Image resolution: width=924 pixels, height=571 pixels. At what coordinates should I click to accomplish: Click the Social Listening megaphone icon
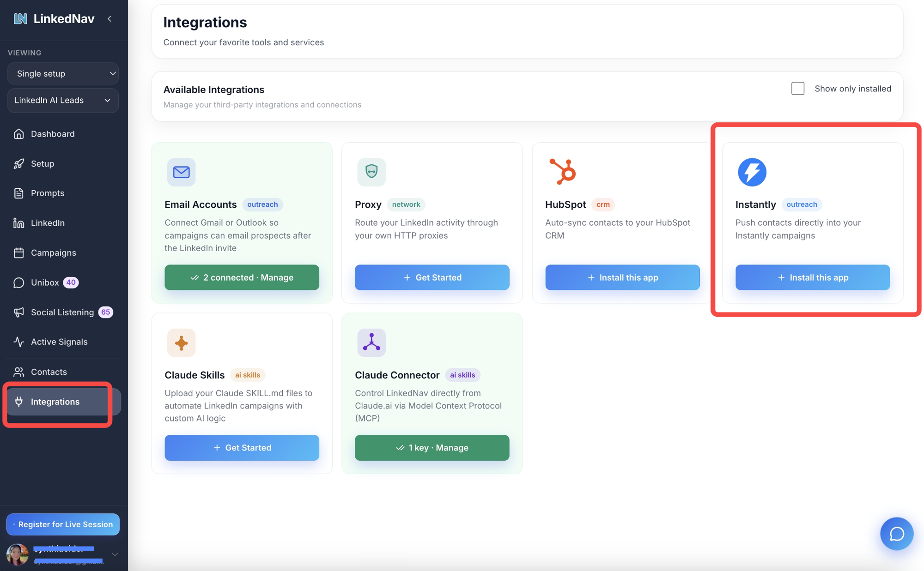18,312
